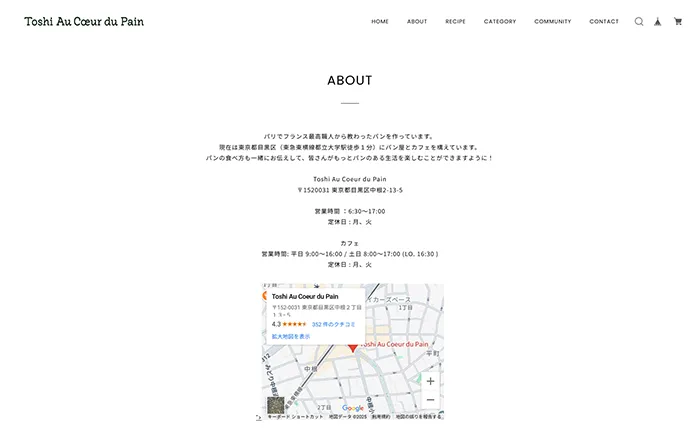Click the Toshi Au Cœur du Pain logo
The width and height of the screenshot is (700, 436).
pyautogui.click(x=84, y=21)
